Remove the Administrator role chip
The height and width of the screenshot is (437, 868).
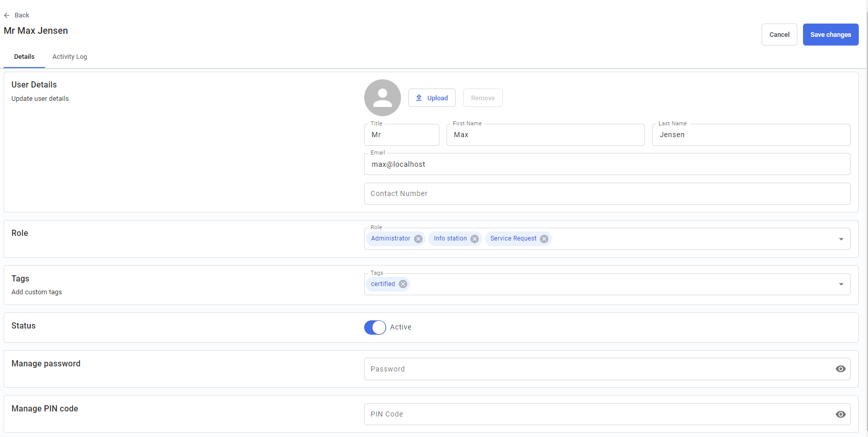click(418, 239)
